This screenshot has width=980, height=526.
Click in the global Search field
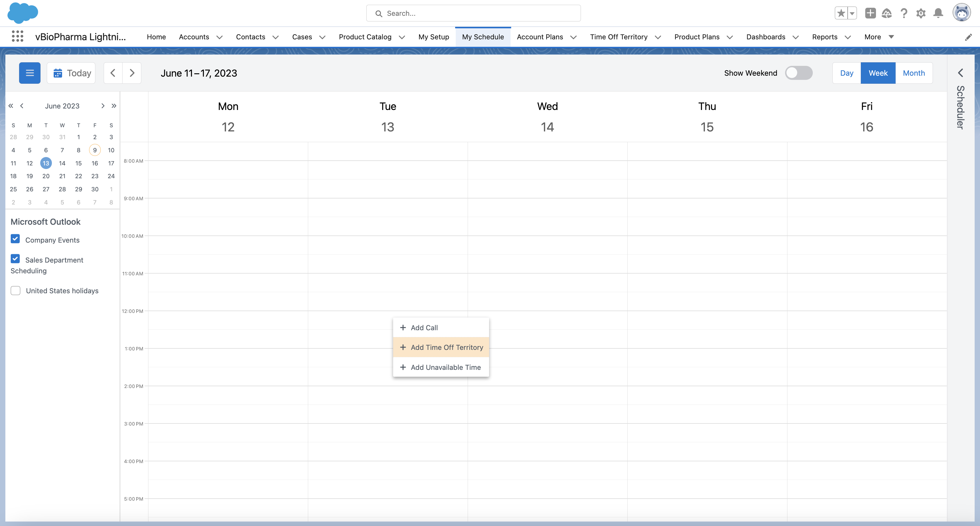(x=473, y=13)
